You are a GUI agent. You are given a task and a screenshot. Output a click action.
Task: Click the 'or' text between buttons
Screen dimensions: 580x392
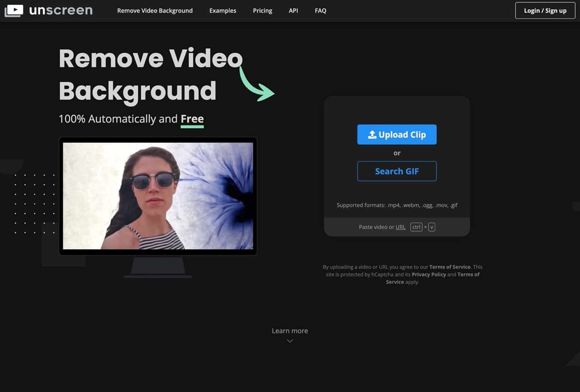click(x=397, y=153)
